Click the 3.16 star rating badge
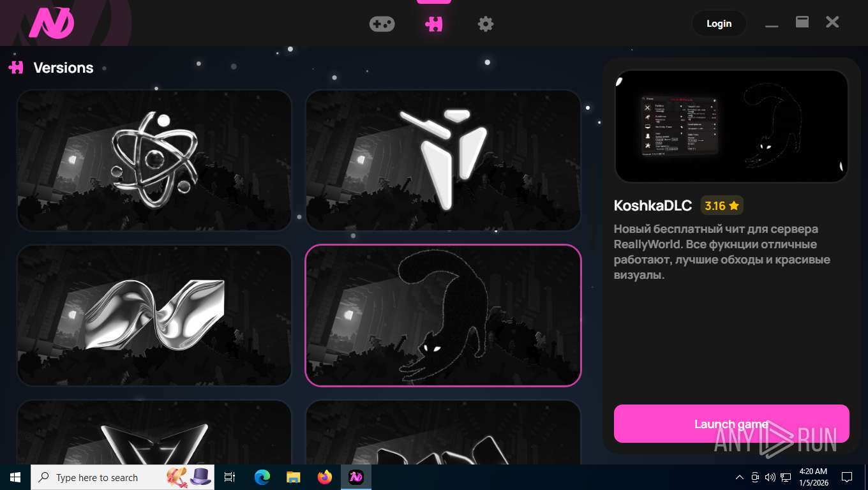Screen dimensions: 868x490 tap(722, 205)
